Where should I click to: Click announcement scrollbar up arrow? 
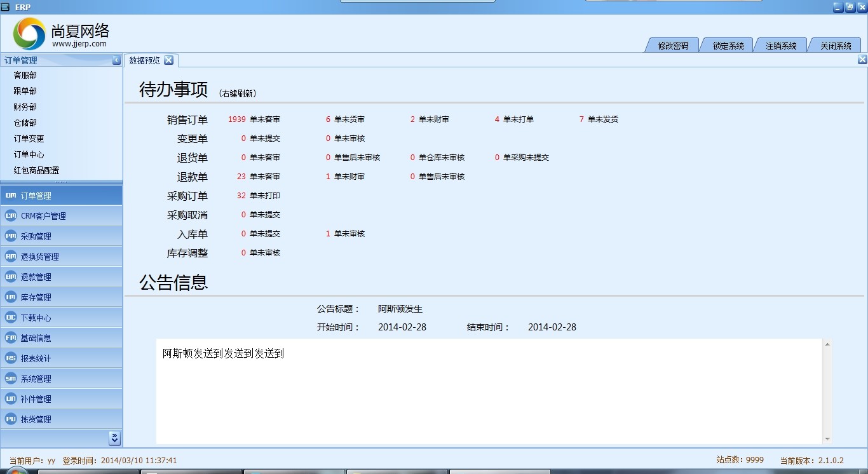click(x=827, y=344)
